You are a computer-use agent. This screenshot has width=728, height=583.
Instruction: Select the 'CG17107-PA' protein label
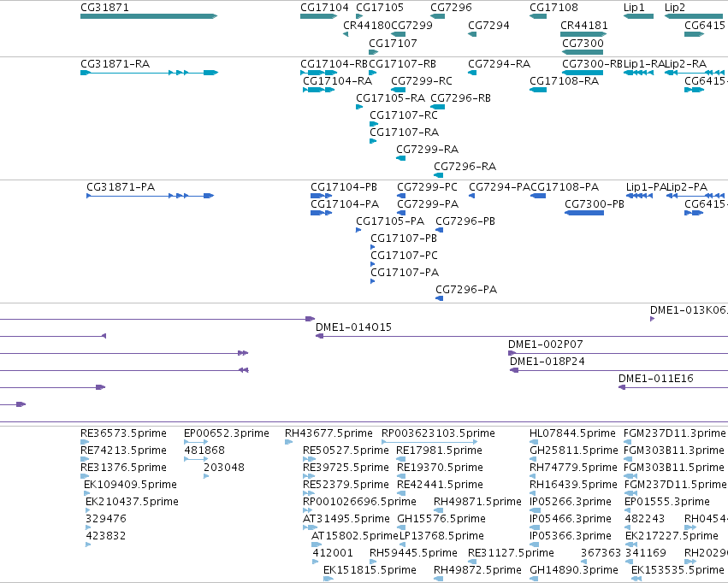click(x=405, y=273)
